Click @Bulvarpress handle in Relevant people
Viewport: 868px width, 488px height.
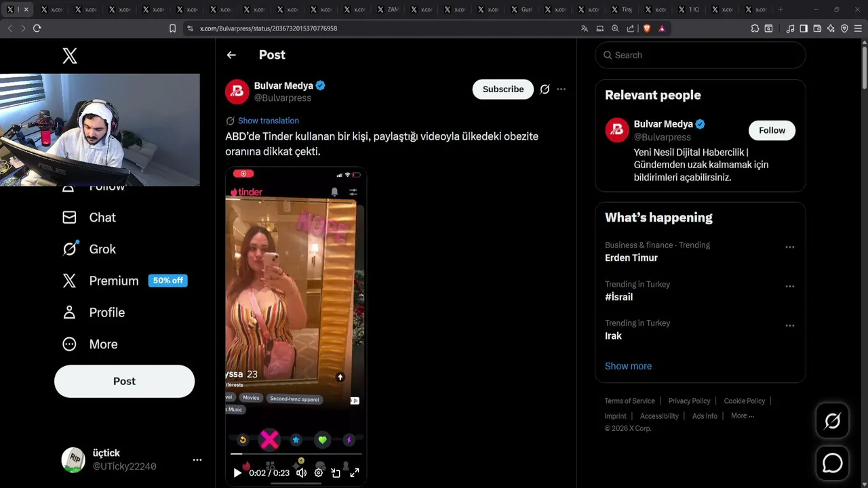(x=663, y=137)
